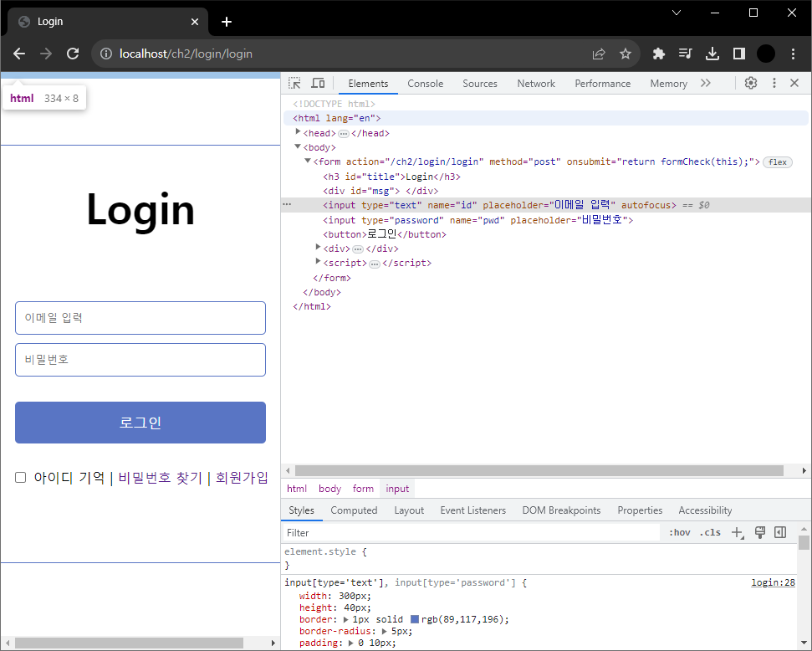Go forward in browser history
Viewport: 812px width, 651px height.
tap(46, 54)
